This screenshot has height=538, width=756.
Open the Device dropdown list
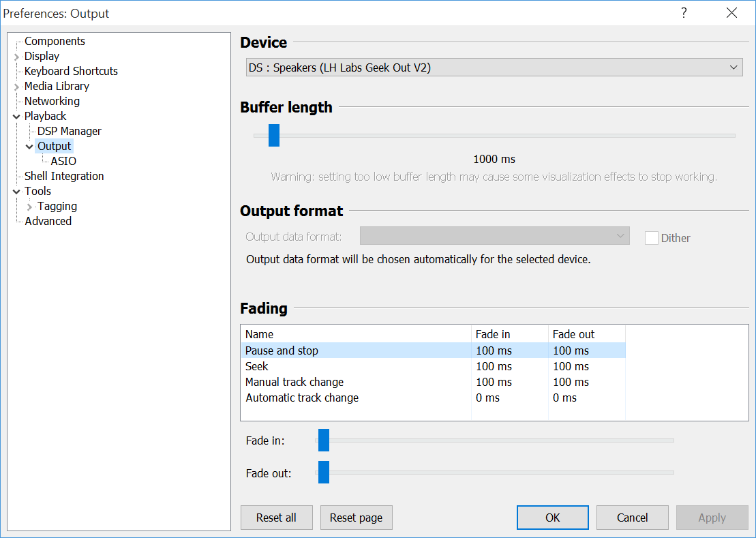734,67
